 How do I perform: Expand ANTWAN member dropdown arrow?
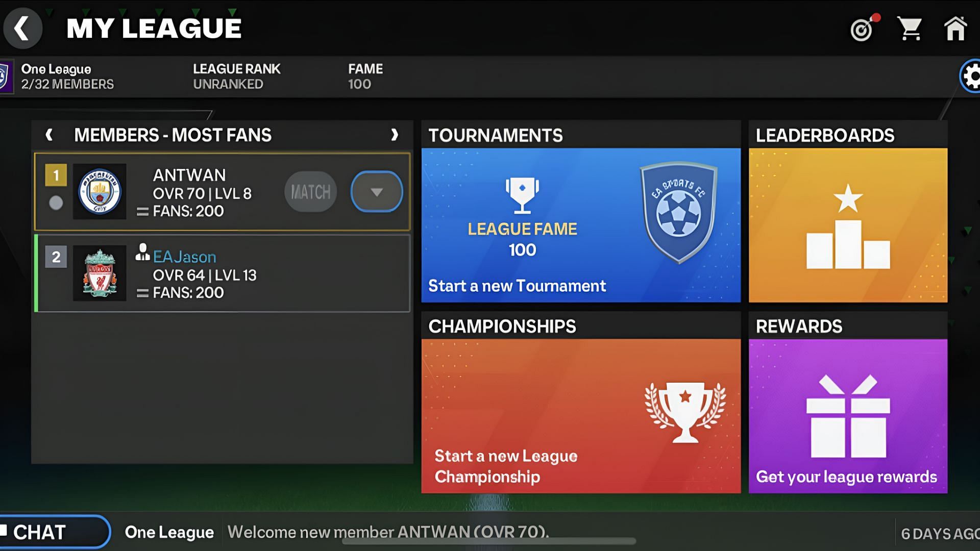click(375, 192)
